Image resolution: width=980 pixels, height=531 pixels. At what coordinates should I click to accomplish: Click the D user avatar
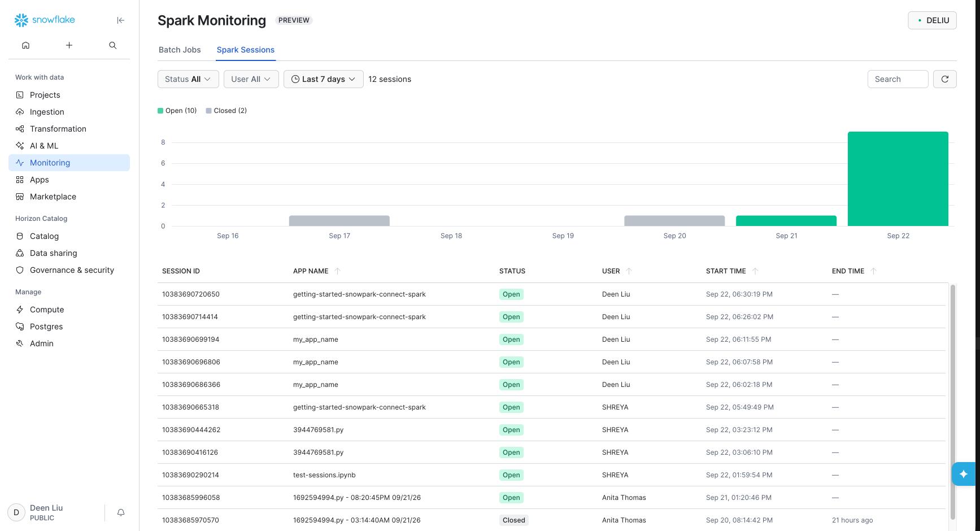pyautogui.click(x=16, y=512)
